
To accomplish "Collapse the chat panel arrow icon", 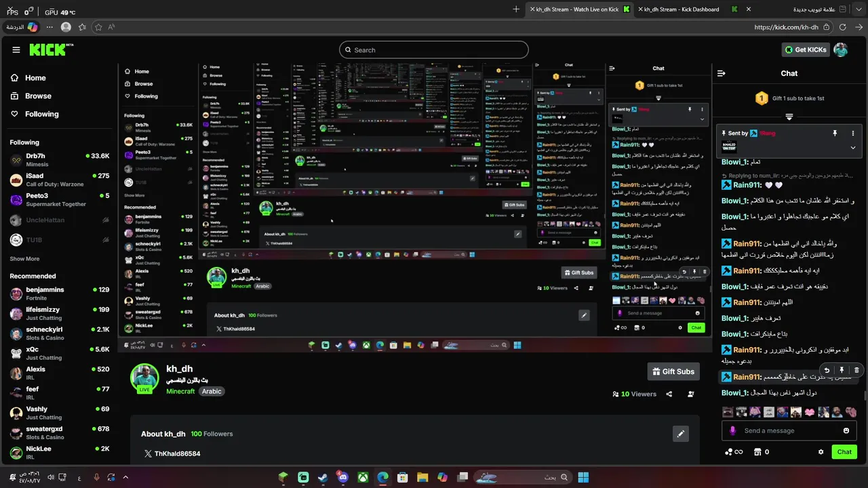I will pos(722,73).
